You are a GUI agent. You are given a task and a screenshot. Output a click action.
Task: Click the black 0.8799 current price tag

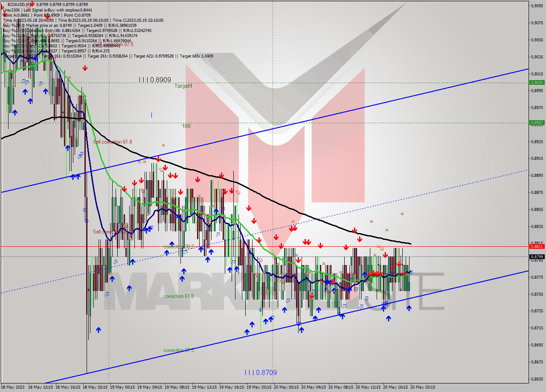click(x=536, y=257)
